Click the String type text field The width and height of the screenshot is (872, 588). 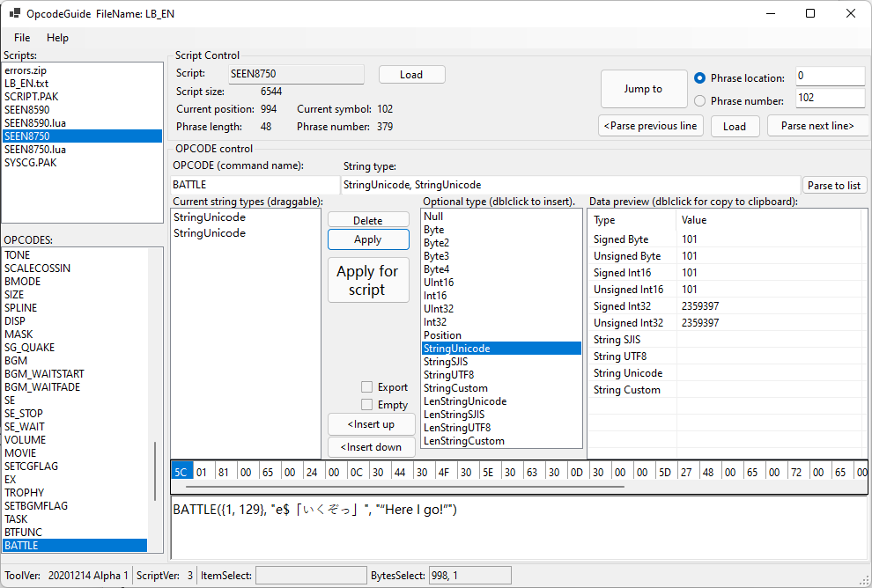[571, 185]
